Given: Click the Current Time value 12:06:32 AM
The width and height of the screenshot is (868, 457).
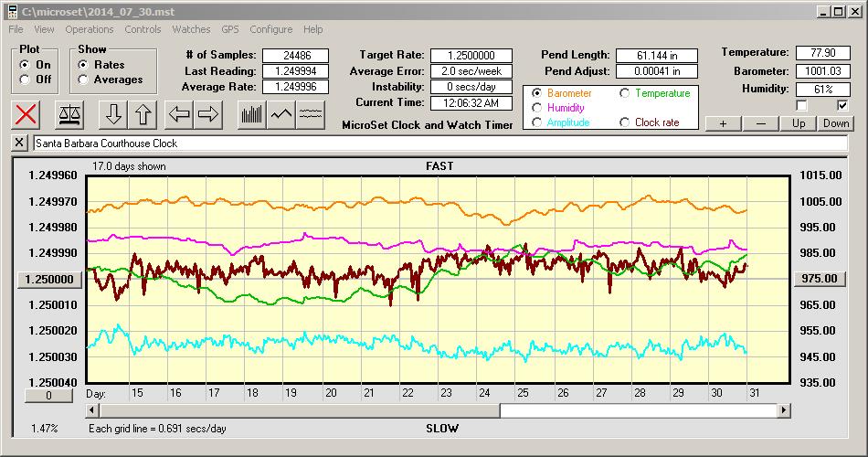Looking at the screenshot, I should click(x=471, y=102).
